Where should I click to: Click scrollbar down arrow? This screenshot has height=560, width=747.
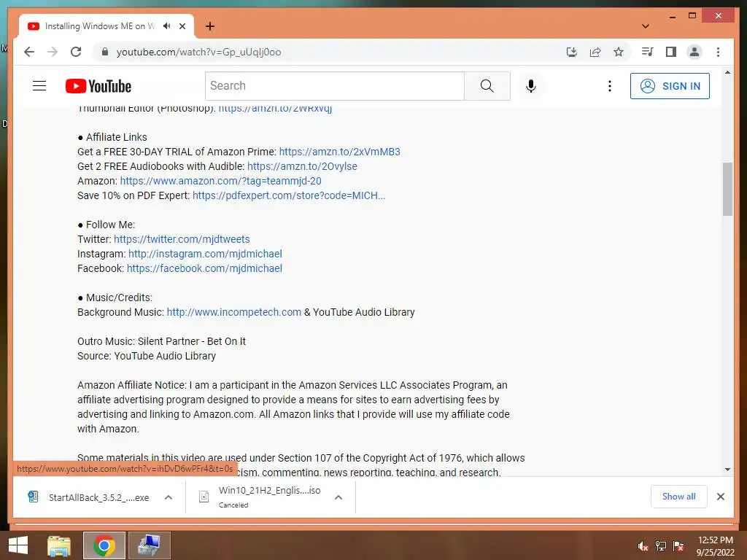point(727,470)
